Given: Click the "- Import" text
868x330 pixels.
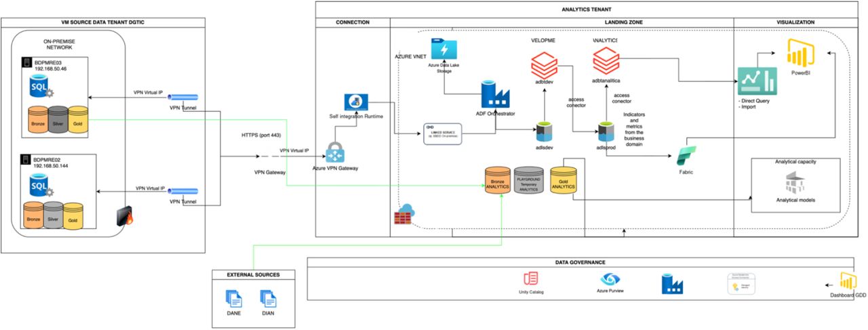Looking at the screenshot, I should tap(749, 107).
